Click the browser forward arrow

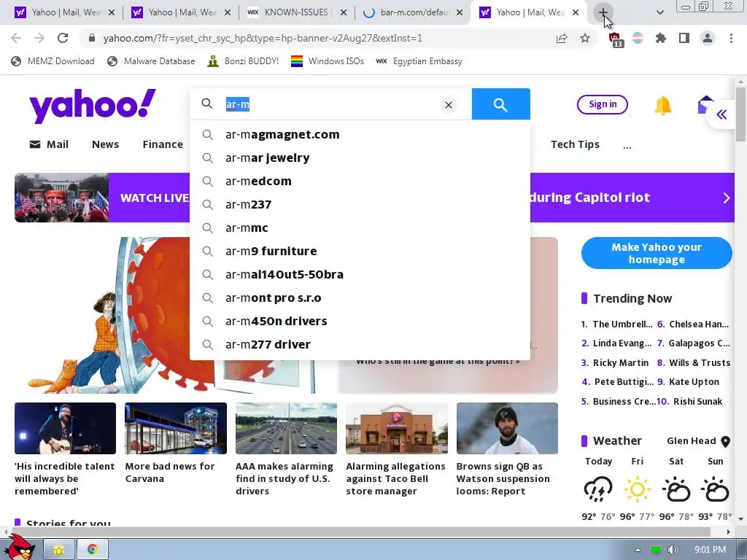point(39,38)
